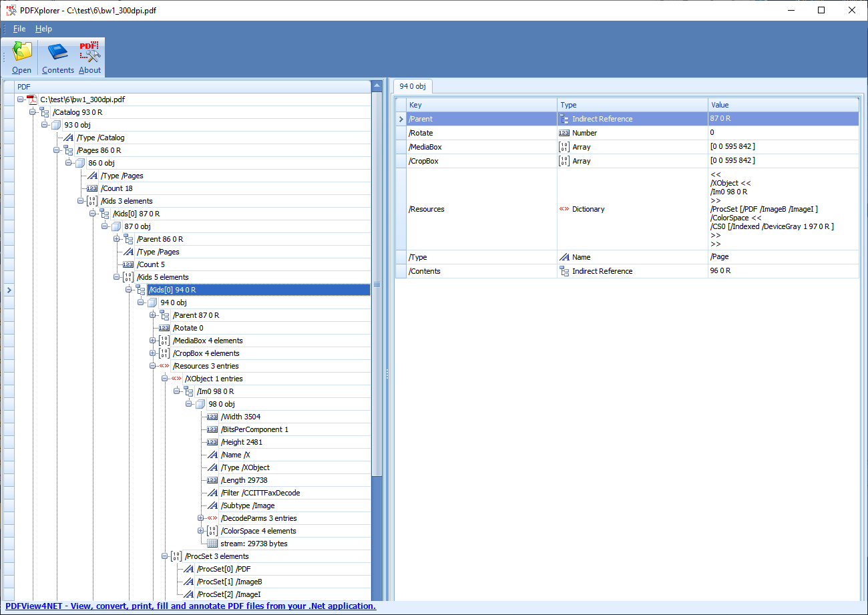
Task: Click the number icon beside /Rotate 0
Action: coord(164,328)
